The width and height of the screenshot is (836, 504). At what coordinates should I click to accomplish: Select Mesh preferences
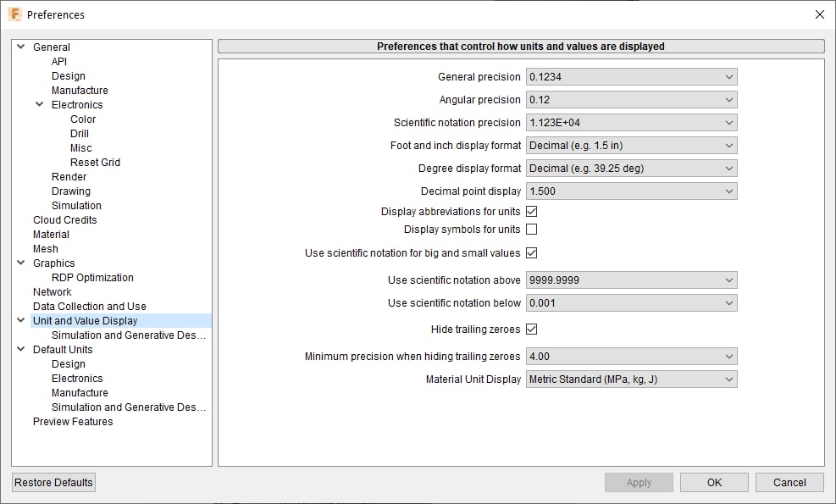46,248
